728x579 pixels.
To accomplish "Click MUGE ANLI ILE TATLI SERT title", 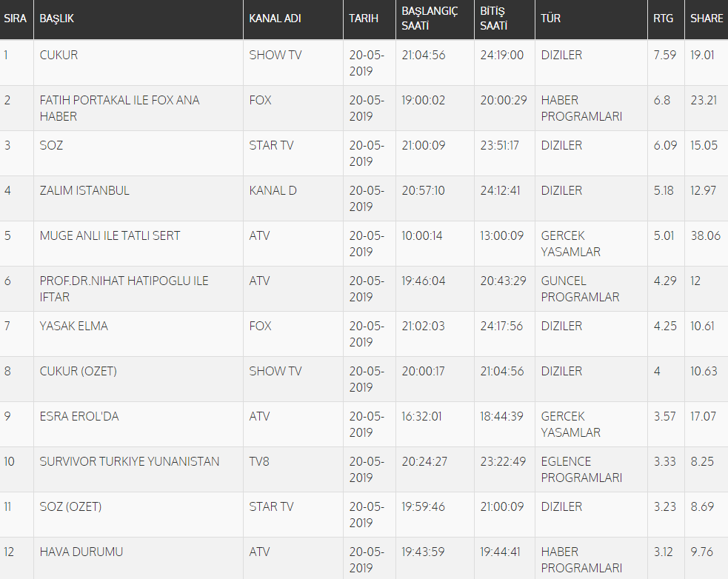I will click(x=110, y=235).
